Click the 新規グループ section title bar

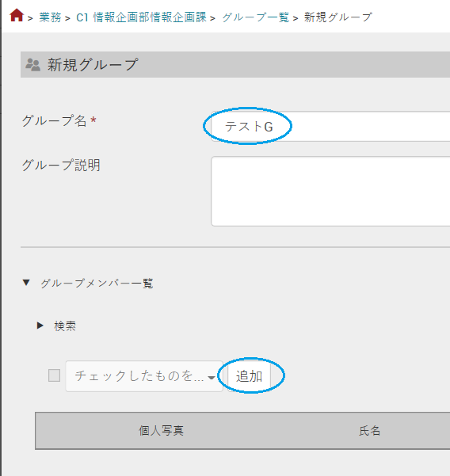click(x=235, y=65)
